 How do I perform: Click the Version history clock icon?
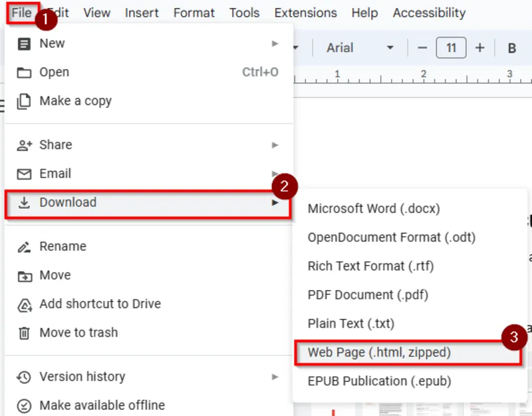(22, 376)
